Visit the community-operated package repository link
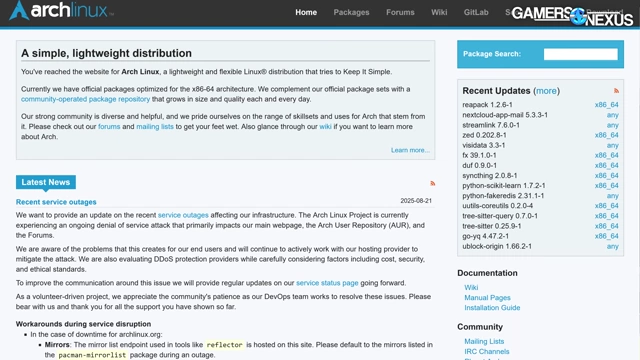This screenshot has height=360, width=640. click(85, 99)
